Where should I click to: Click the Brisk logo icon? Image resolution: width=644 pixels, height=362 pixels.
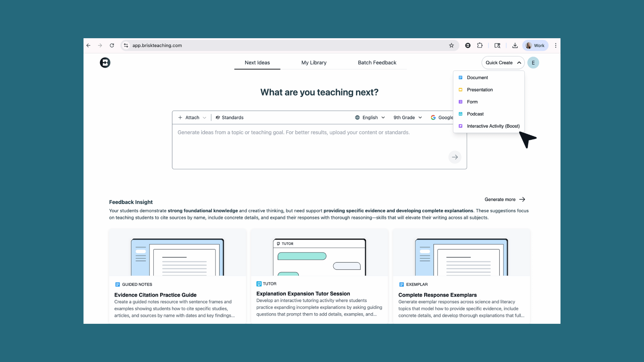pos(105,63)
